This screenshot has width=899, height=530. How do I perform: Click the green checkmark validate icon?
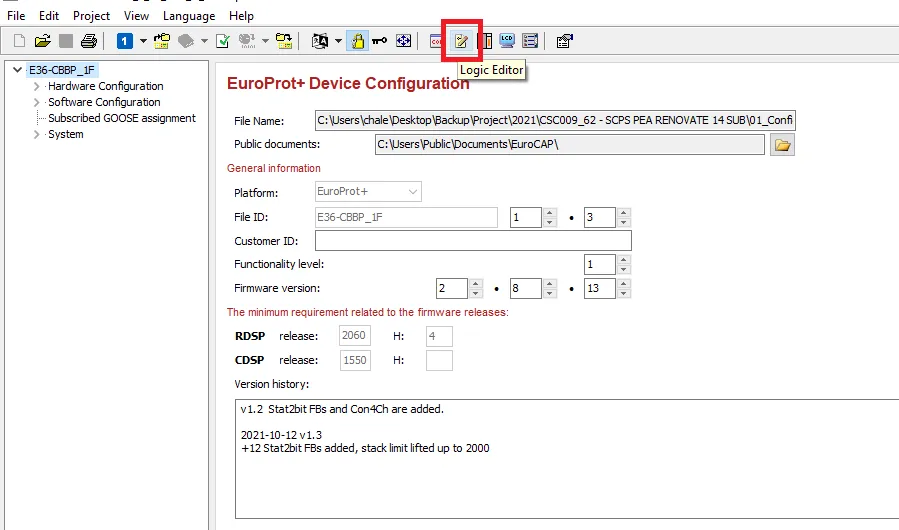(x=223, y=41)
